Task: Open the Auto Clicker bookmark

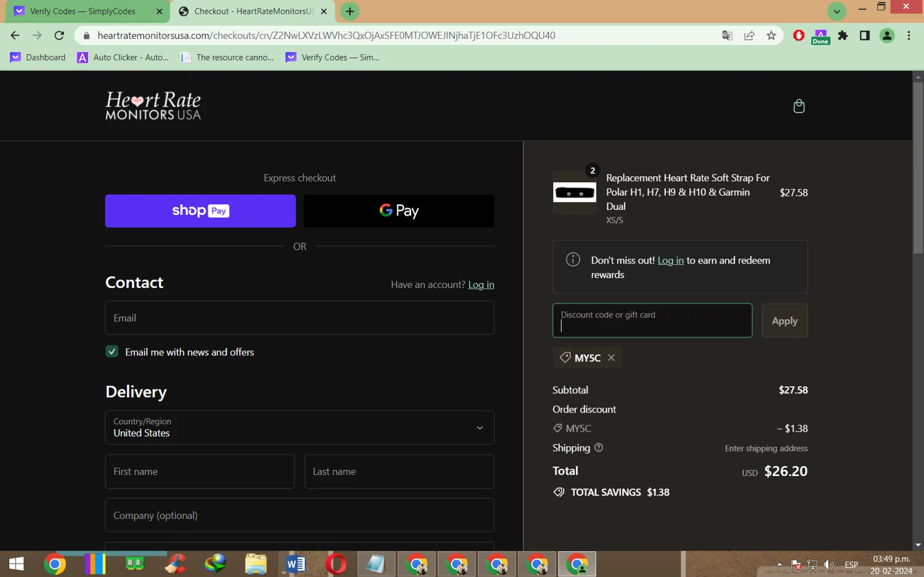Action: 123,57
